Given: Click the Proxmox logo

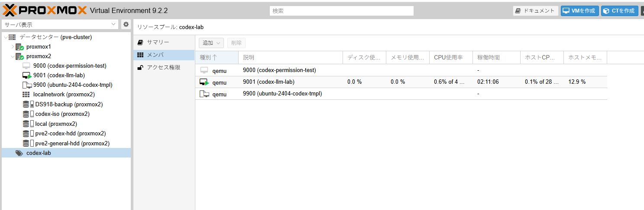Looking at the screenshot, I should (x=45, y=10).
